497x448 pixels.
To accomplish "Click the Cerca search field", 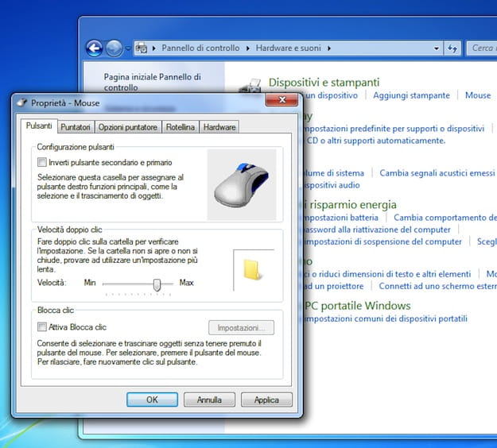I will coord(483,48).
